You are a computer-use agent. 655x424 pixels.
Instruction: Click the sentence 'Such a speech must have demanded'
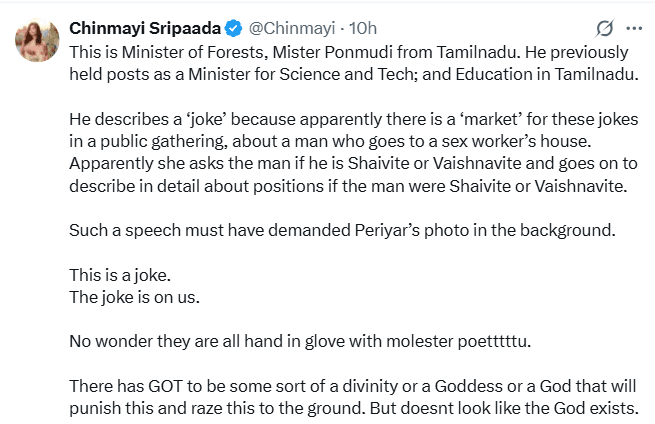[343, 230]
